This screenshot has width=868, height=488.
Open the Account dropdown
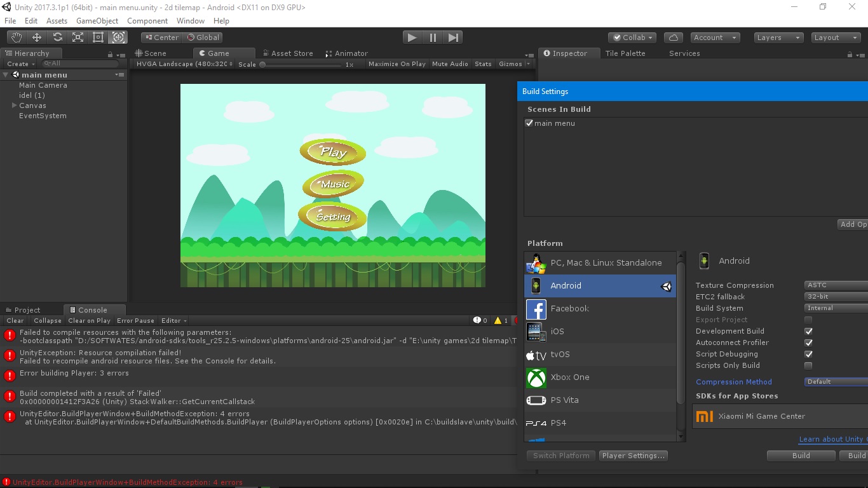coord(715,37)
